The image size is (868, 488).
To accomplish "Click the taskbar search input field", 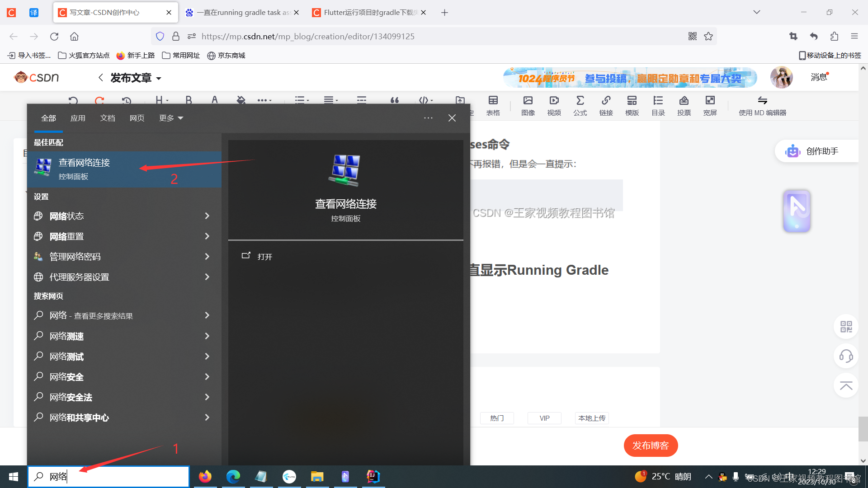I will (x=108, y=476).
